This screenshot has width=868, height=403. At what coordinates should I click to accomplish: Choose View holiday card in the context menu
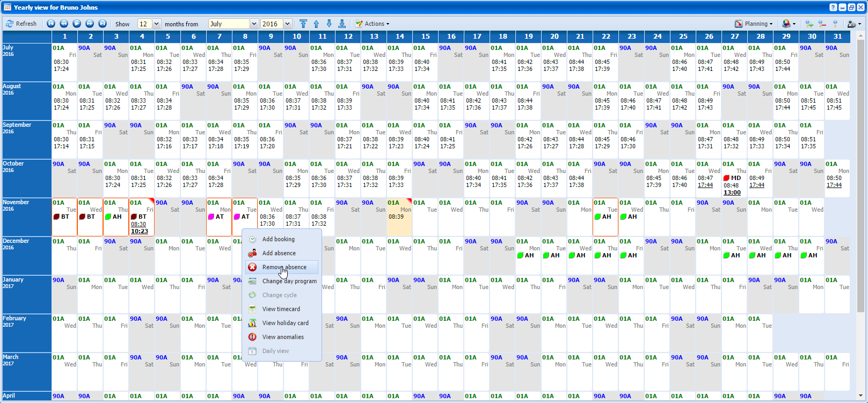285,323
